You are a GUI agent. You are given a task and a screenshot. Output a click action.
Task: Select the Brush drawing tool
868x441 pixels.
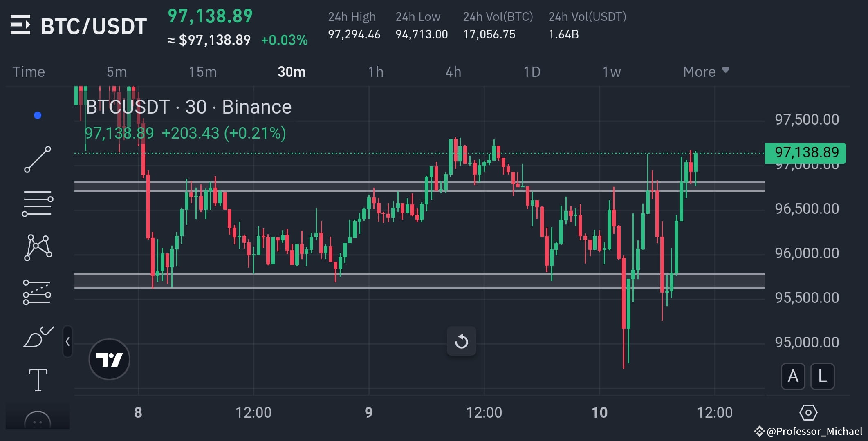38,337
